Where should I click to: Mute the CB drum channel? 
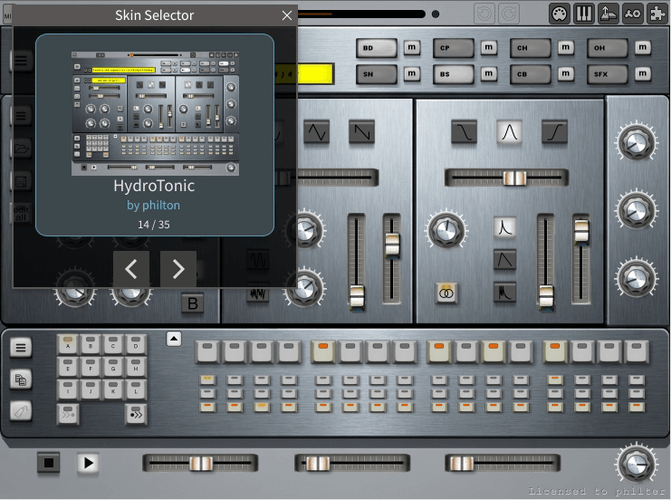click(566, 74)
